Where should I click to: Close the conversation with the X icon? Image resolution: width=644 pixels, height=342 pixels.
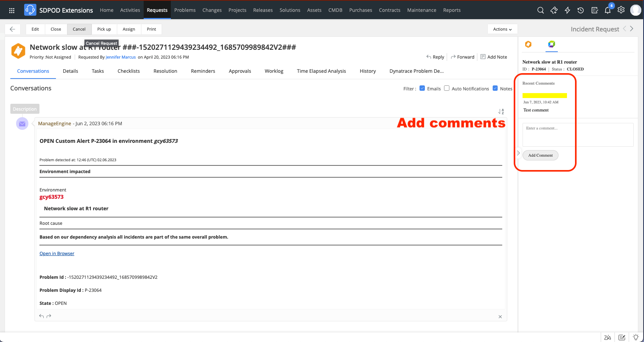click(500, 317)
